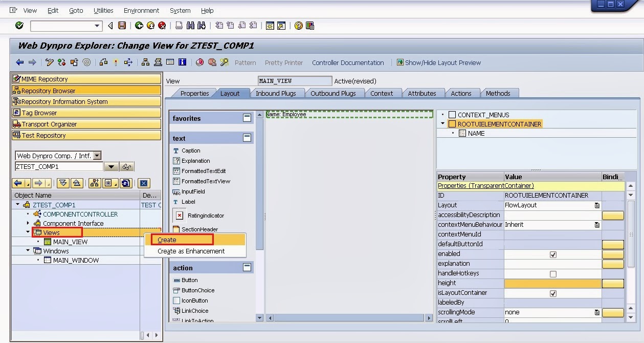Image resolution: width=644 pixels, height=343 pixels.
Task: Collapse the Windows tree node
Action: [28, 251]
